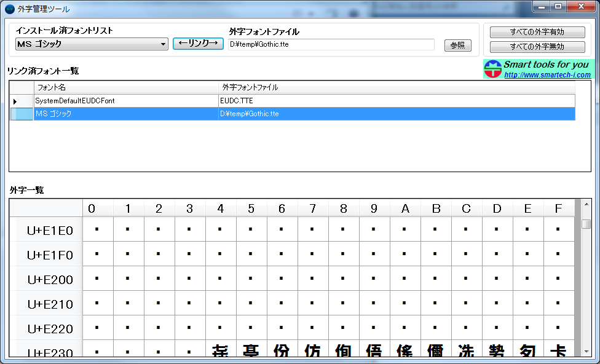Click the scroll down arrow in the gaiji list

click(x=586, y=350)
